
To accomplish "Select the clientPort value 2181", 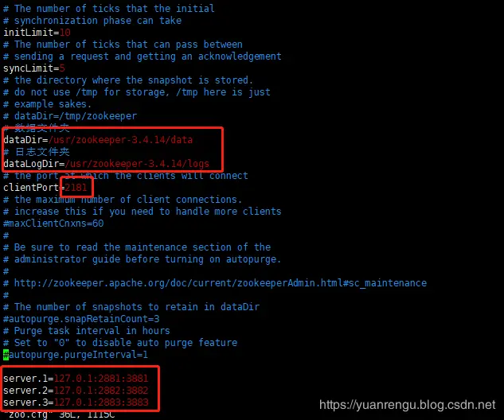I will tap(76, 188).
